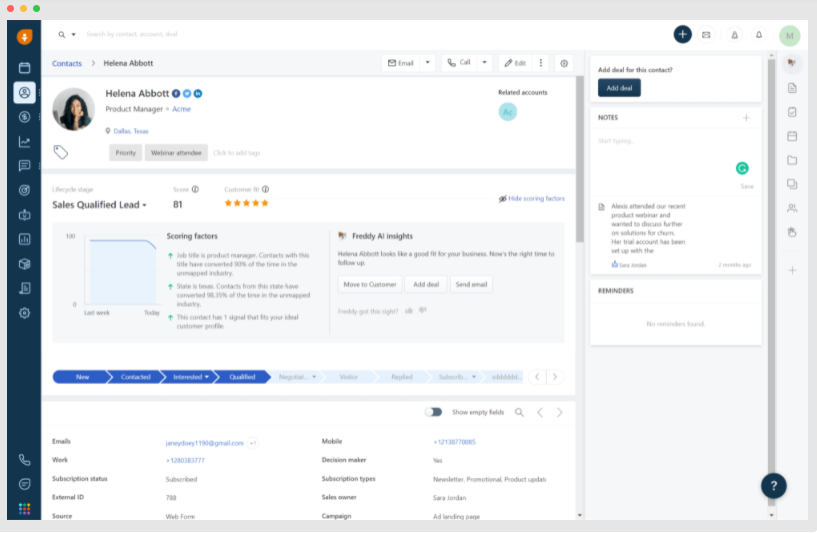Select the Visitor stage
The image size is (817, 533).
[349, 377]
